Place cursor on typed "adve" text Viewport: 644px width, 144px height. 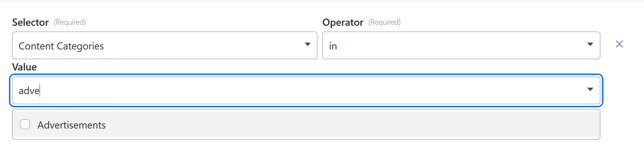tap(29, 91)
